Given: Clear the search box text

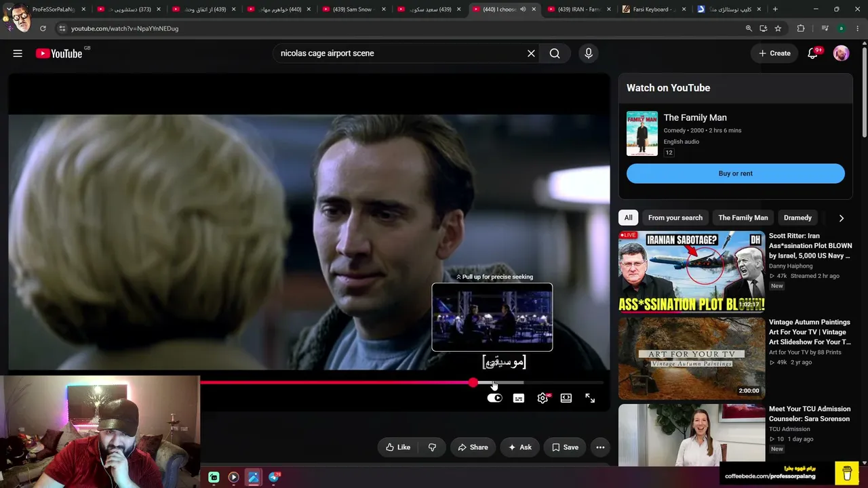Looking at the screenshot, I should click(531, 54).
